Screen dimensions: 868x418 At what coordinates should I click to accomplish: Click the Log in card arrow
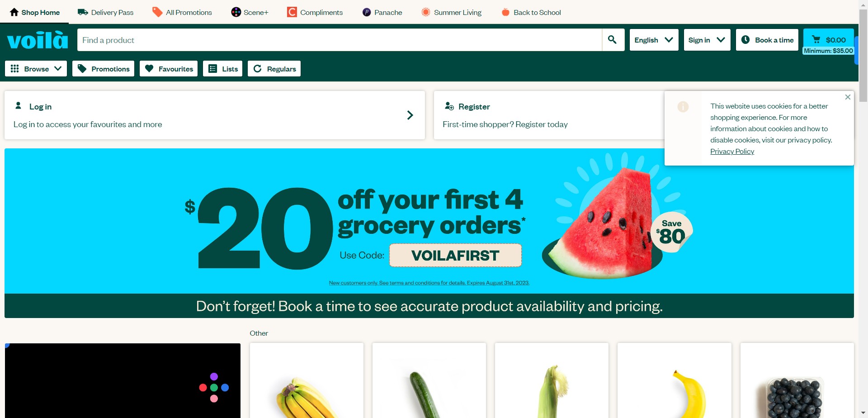[x=410, y=115]
